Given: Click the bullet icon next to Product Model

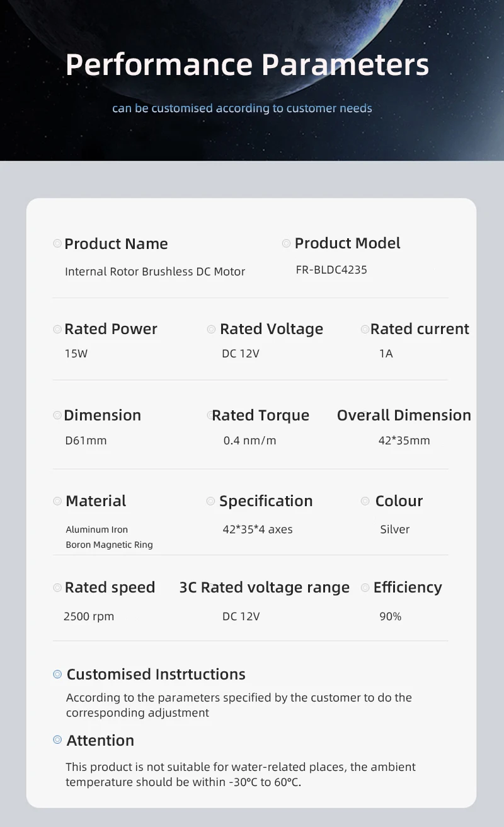Looking at the screenshot, I should [x=286, y=243].
